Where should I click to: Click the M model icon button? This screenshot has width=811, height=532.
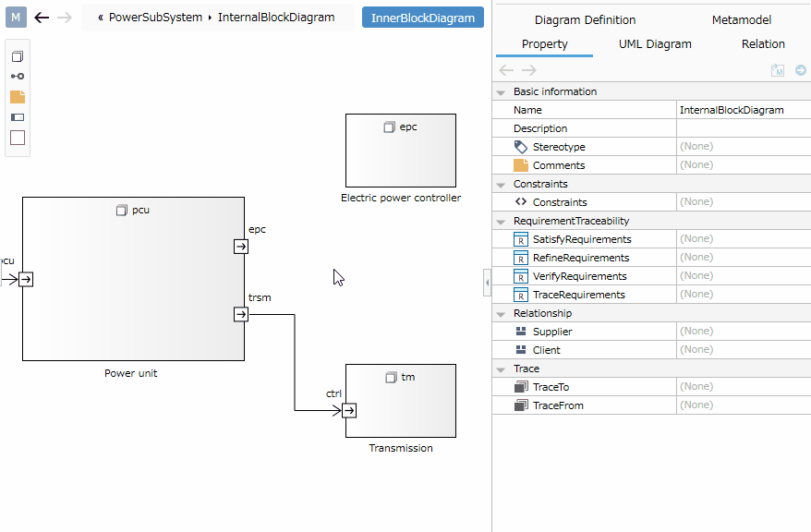16,18
